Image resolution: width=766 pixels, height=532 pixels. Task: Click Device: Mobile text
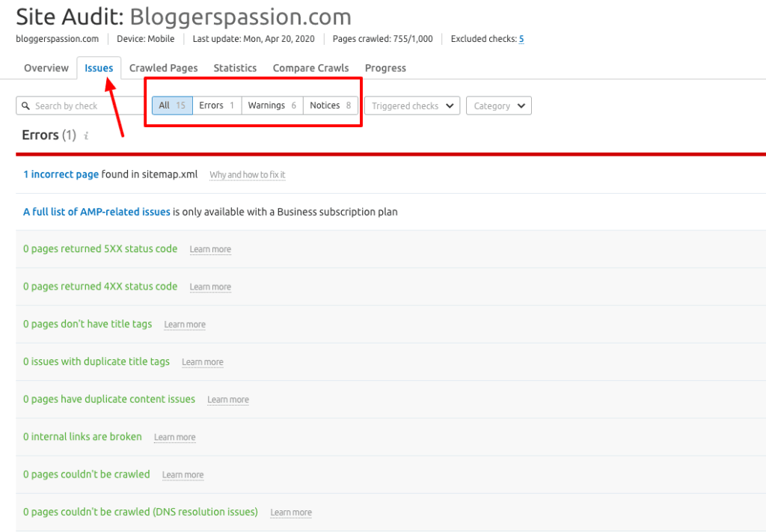point(146,39)
